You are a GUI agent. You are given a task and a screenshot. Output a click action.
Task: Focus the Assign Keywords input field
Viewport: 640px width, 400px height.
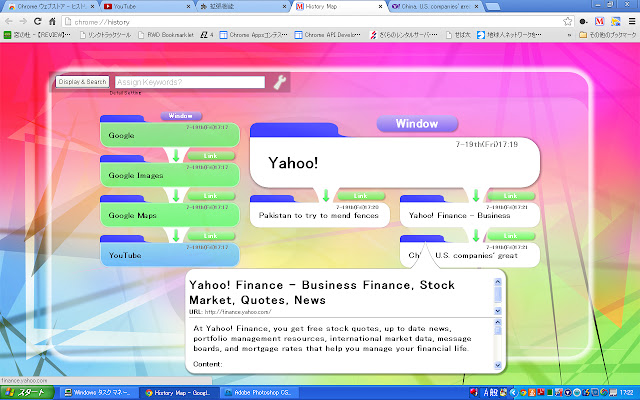coord(190,82)
